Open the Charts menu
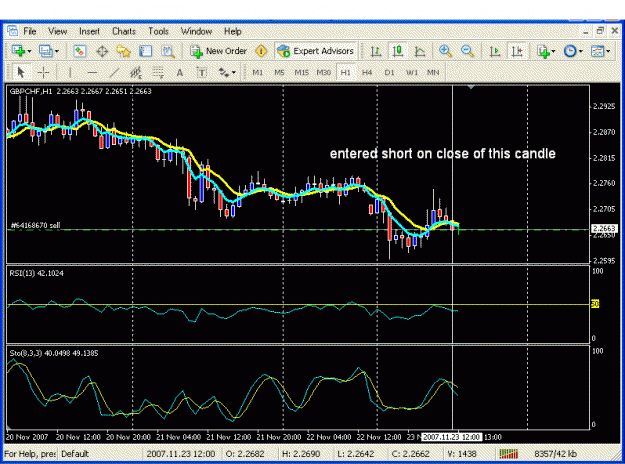The image size is (625, 464). (124, 31)
